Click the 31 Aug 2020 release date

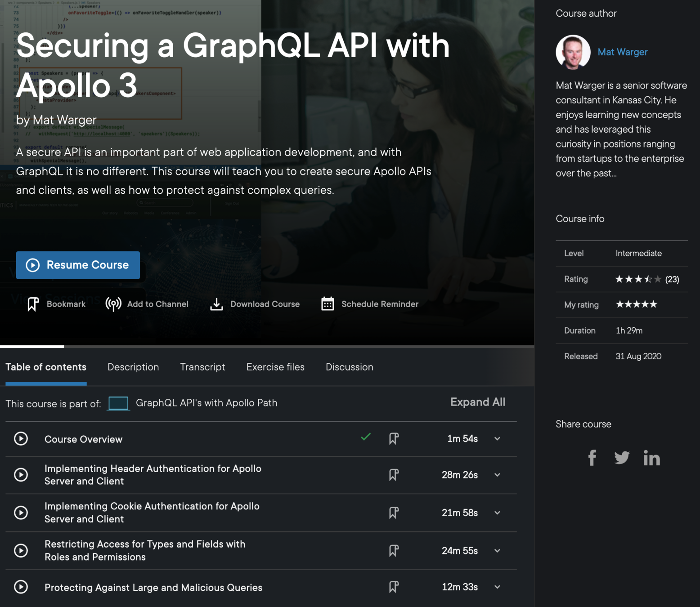(x=638, y=356)
